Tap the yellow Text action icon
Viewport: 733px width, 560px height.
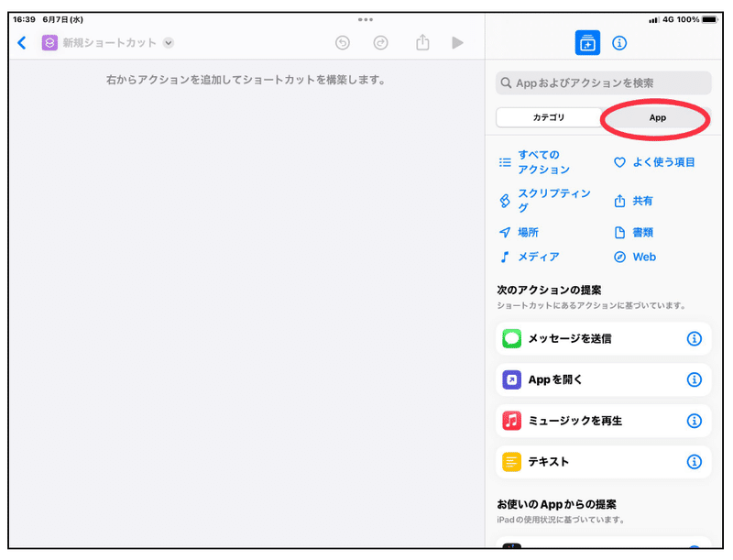click(x=512, y=462)
